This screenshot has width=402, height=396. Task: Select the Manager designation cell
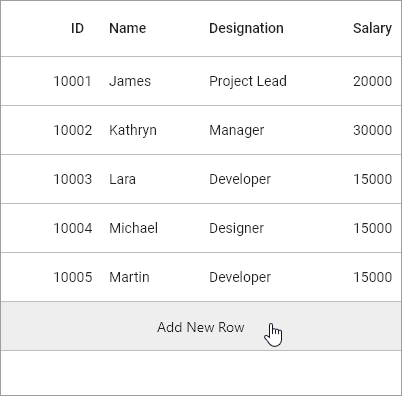tap(236, 130)
